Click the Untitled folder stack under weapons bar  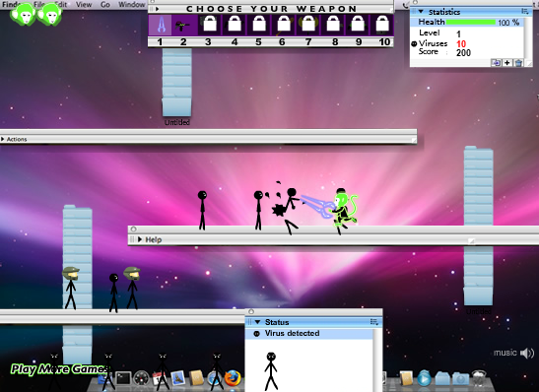(176, 83)
